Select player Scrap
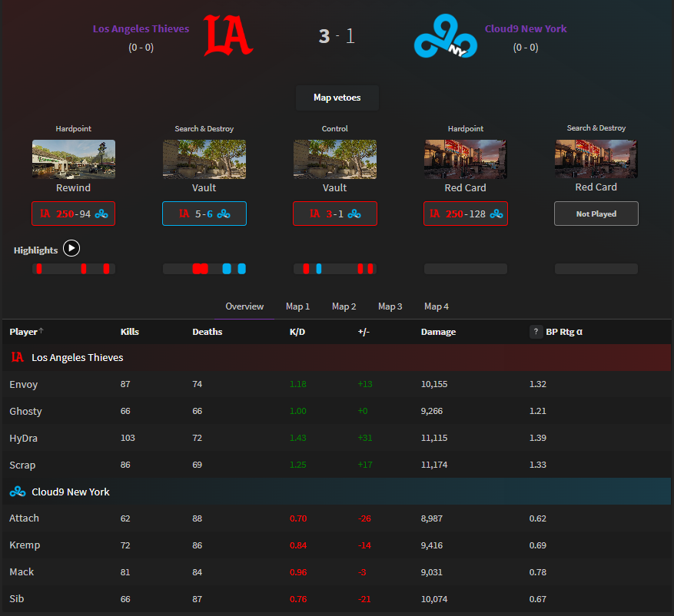 point(22,465)
